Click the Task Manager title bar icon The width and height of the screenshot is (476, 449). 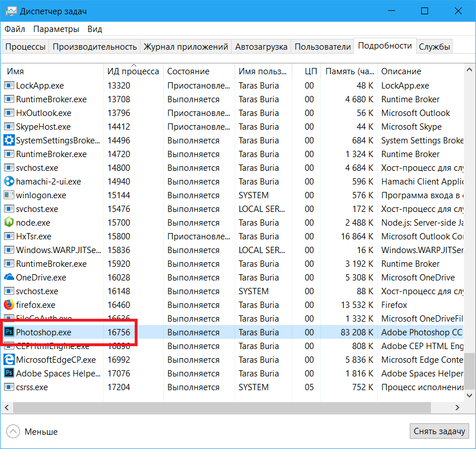tap(11, 11)
